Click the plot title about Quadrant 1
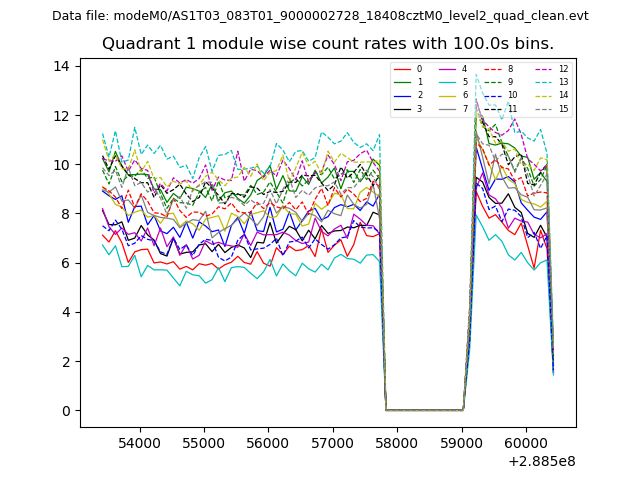 click(x=328, y=44)
